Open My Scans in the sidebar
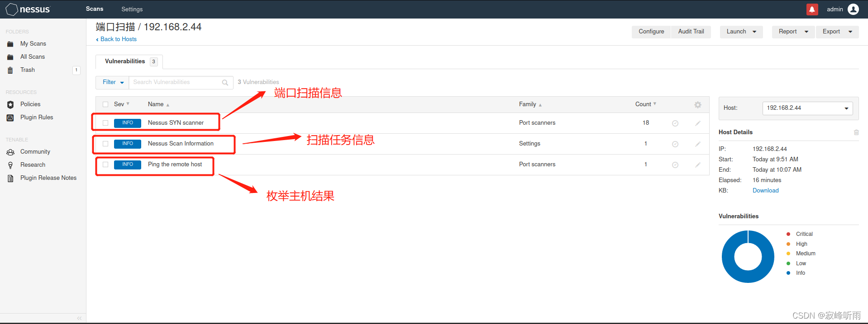The image size is (868, 324). click(x=33, y=44)
